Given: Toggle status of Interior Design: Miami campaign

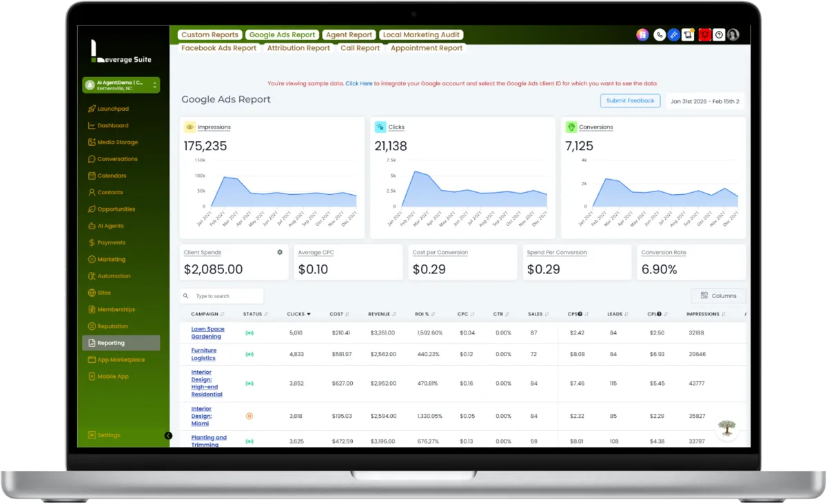Looking at the screenshot, I should tap(249, 416).
